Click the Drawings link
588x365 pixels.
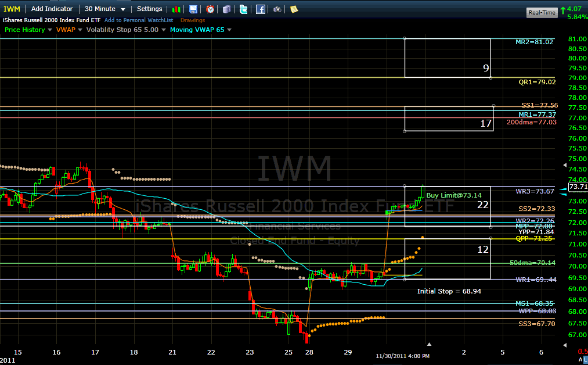(192, 20)
